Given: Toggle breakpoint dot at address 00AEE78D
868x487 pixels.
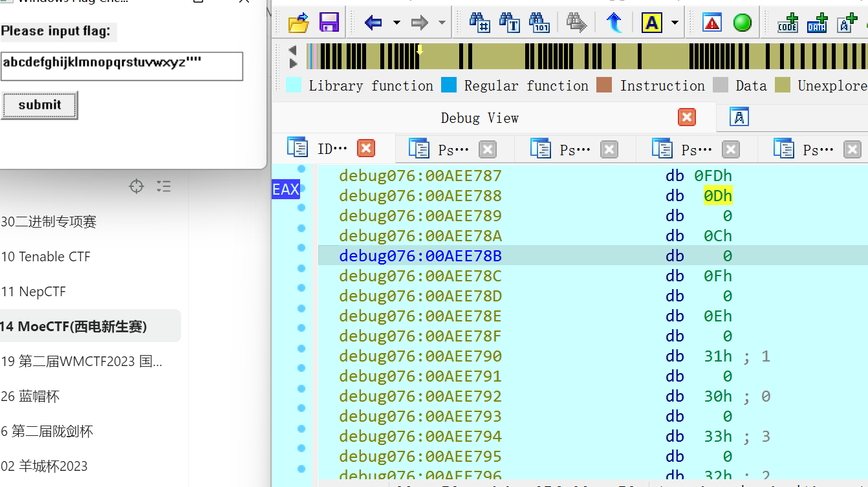Looking at the screenshot, I should click(301, 288).
